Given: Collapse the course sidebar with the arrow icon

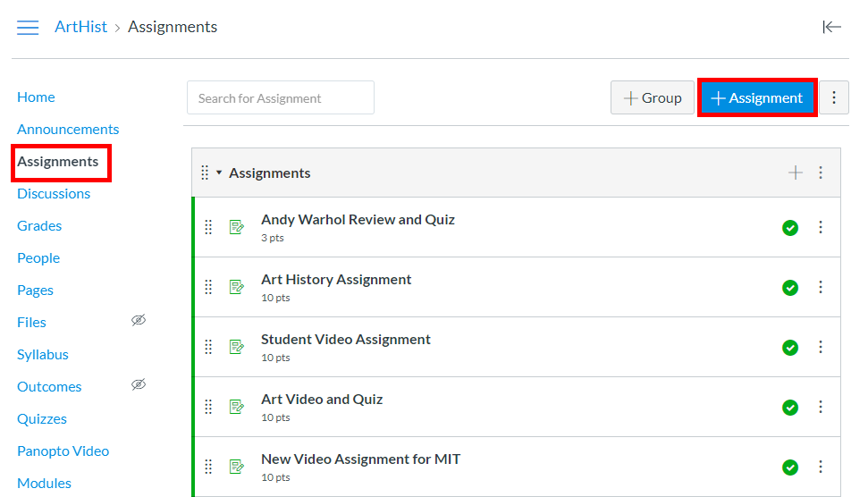Looking at the screenshot, I should 831,27.
